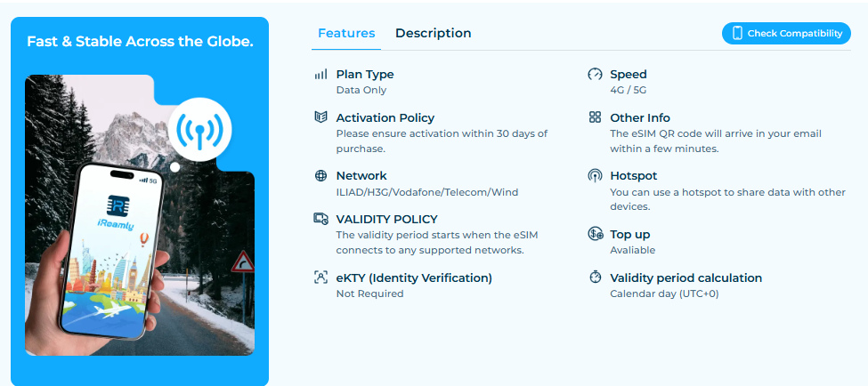Select the Features tab

(346, 33)
